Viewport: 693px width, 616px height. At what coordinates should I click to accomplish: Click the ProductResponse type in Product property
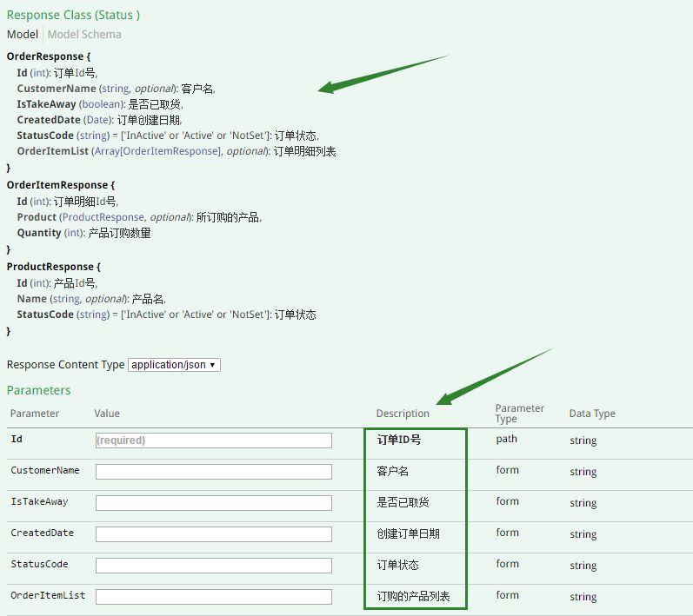pos(103,217)
